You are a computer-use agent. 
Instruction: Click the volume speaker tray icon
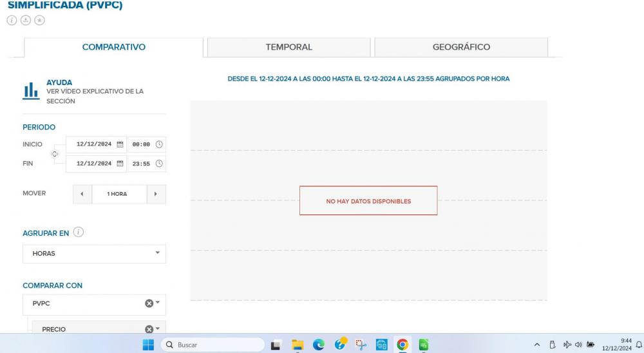[578, 345]
